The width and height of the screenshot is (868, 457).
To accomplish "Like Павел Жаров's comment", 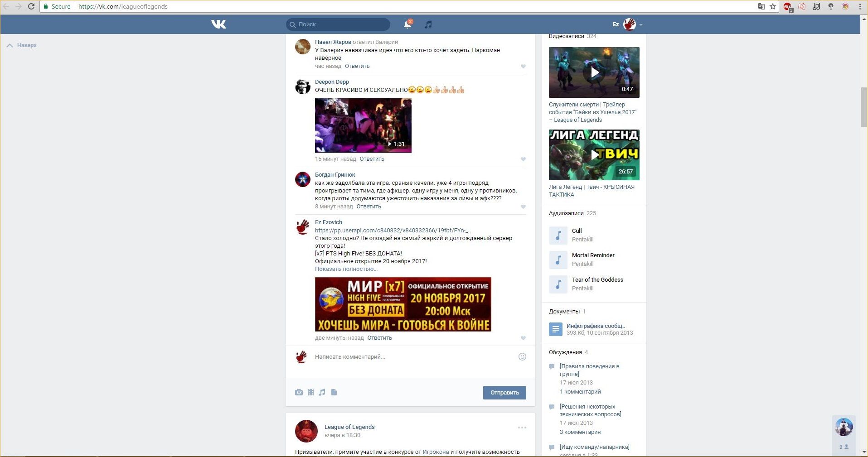I will tap(523, 67).
